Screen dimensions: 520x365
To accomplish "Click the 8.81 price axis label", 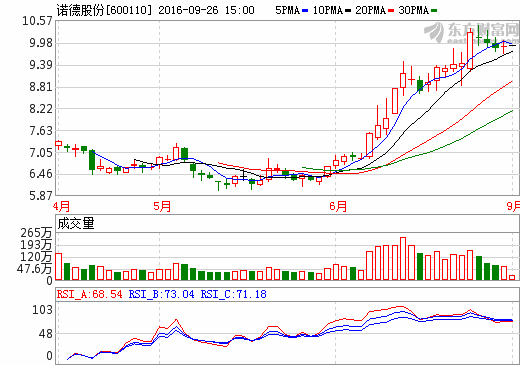I will click(x=41, y=87).
